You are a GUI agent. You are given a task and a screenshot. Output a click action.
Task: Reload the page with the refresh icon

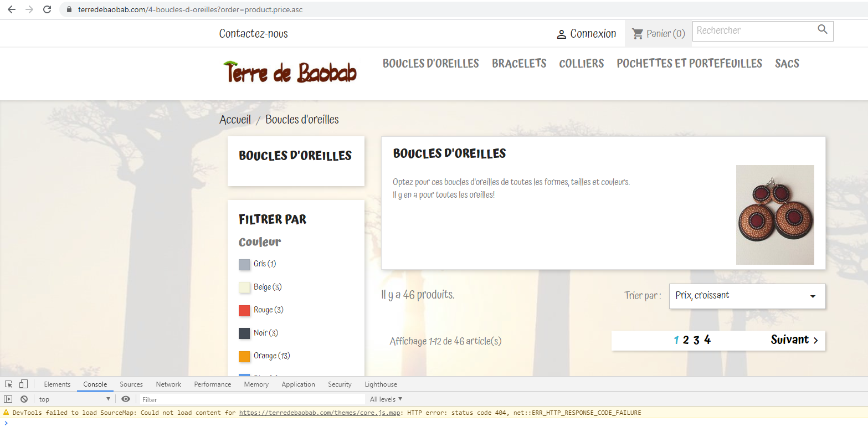tap(47, 9)
